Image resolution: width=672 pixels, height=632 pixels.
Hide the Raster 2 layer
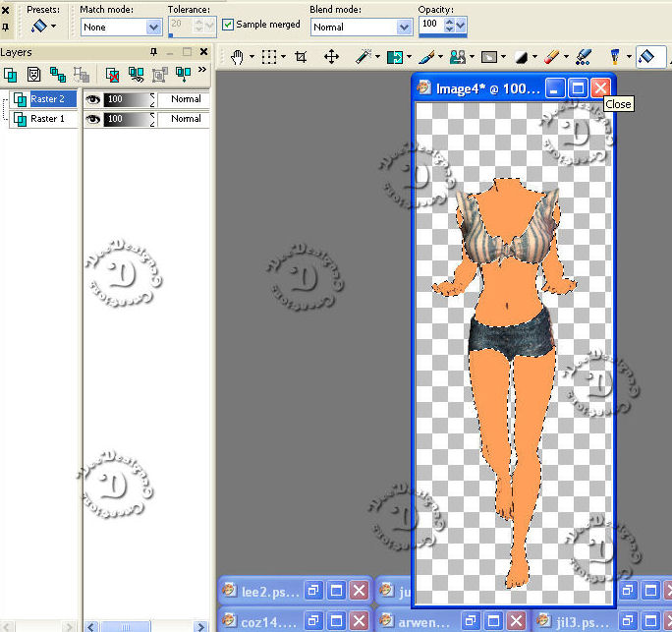pos(93,99)
